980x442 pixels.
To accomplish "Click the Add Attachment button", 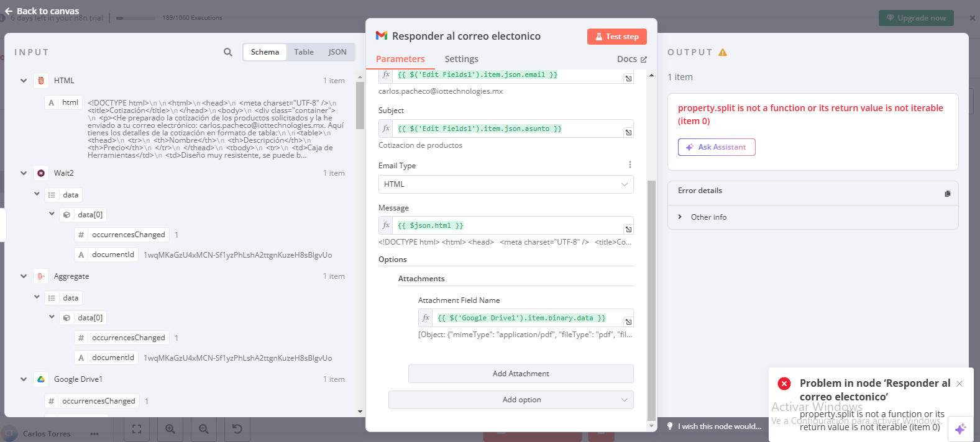I will point(520,374).
